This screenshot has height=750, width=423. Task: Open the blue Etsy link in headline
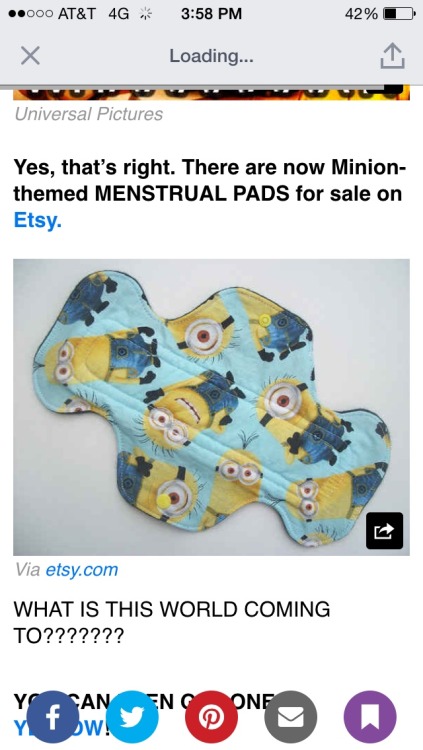tap(38, 220)
